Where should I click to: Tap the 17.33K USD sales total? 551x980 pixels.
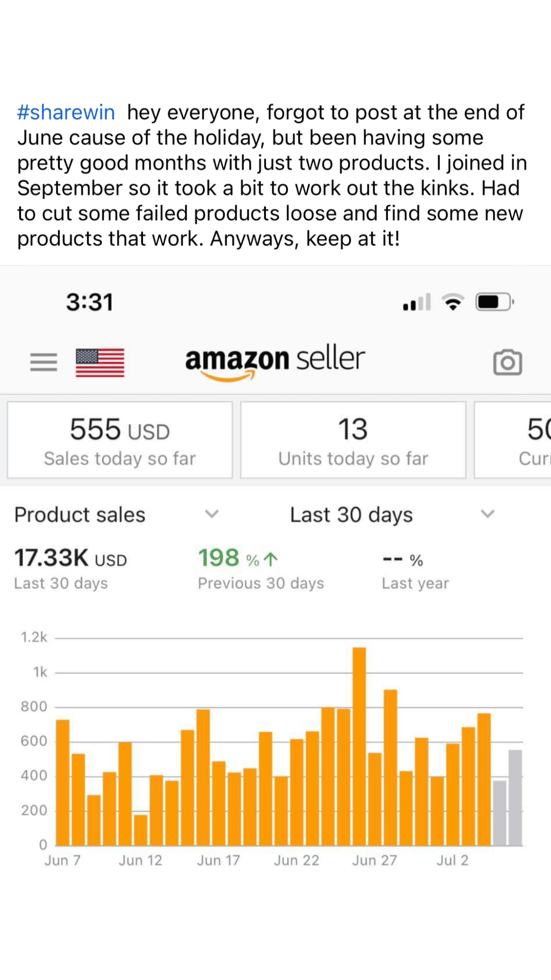[70, 558]
